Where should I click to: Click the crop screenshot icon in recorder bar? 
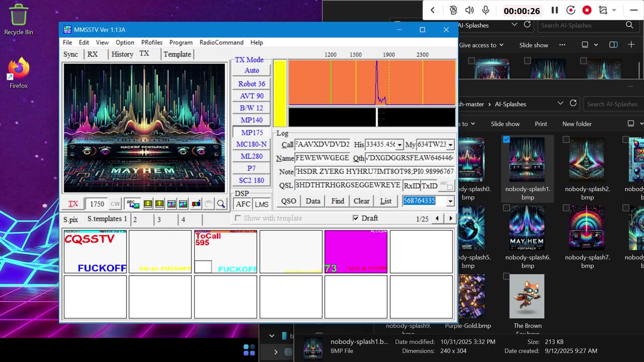tap(603, 10)
